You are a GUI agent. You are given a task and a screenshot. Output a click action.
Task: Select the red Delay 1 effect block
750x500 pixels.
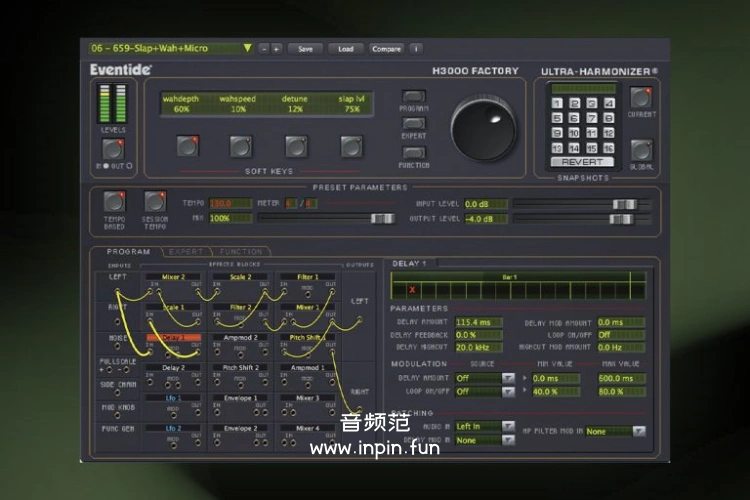[x=173, y=338]
